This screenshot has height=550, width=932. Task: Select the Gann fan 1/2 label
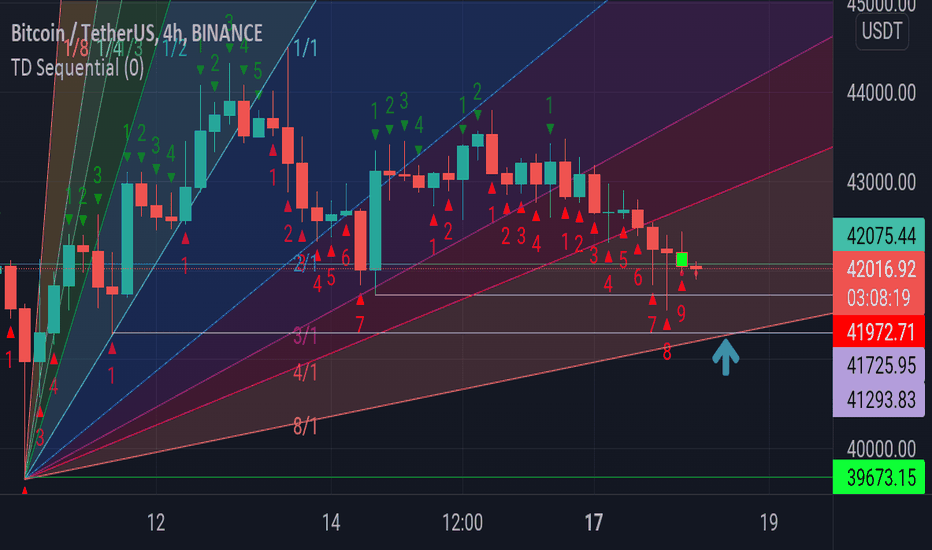tap(175, 49)
